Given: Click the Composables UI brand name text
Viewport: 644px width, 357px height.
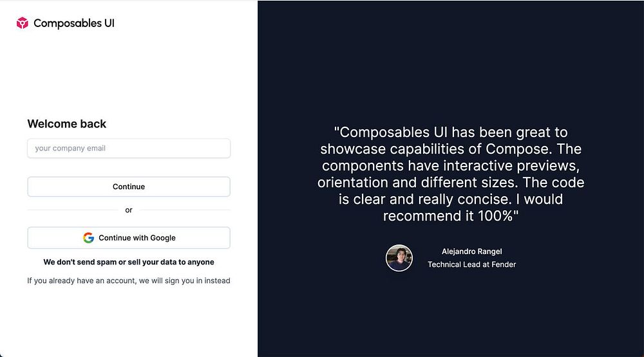Looking at the screenshot, I should 74,23.
